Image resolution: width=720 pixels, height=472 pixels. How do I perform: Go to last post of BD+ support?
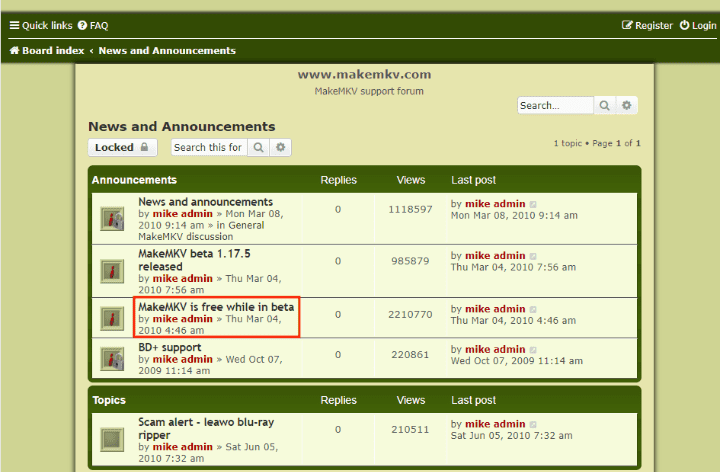tap(533, 348)
